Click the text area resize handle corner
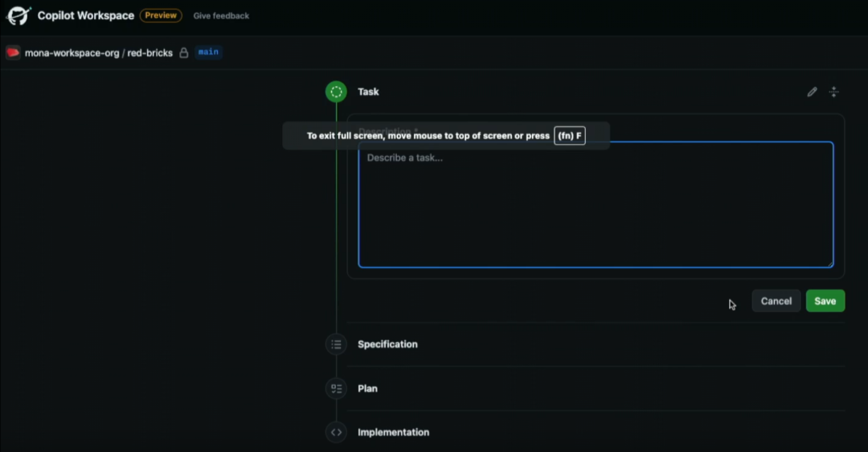This screenshot has height=452, width=868. click(x=829, y=265)
